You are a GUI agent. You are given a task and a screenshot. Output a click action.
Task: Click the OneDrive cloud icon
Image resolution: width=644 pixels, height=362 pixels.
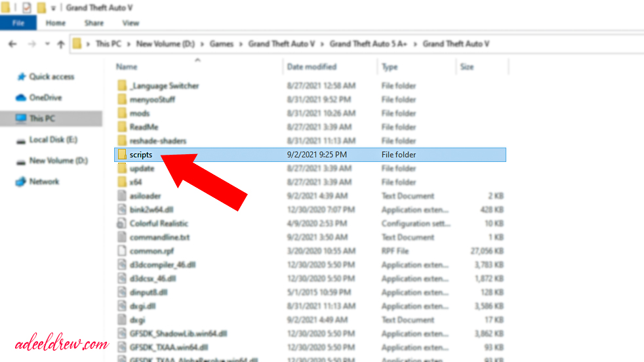pyautogui.click(x=20, y=97)
